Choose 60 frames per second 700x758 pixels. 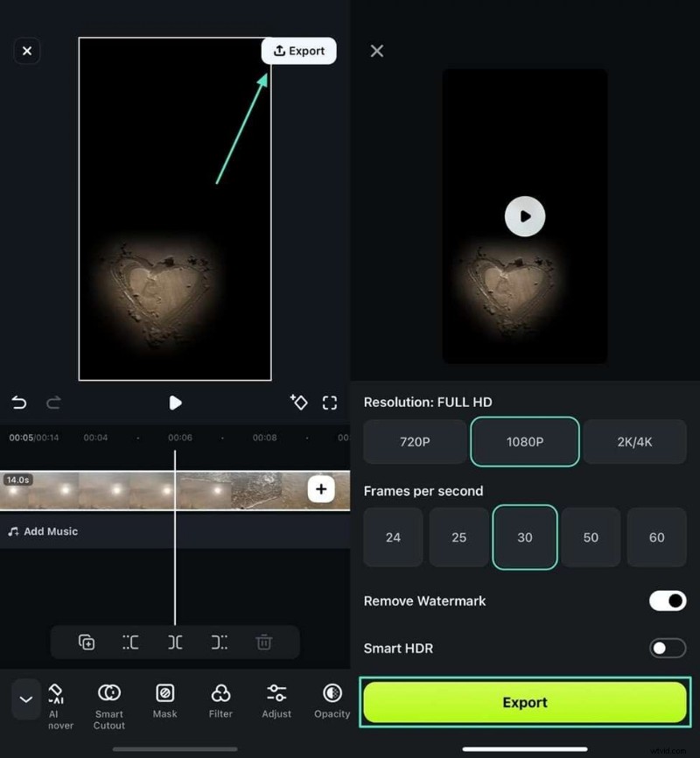(x=657, y=537)
